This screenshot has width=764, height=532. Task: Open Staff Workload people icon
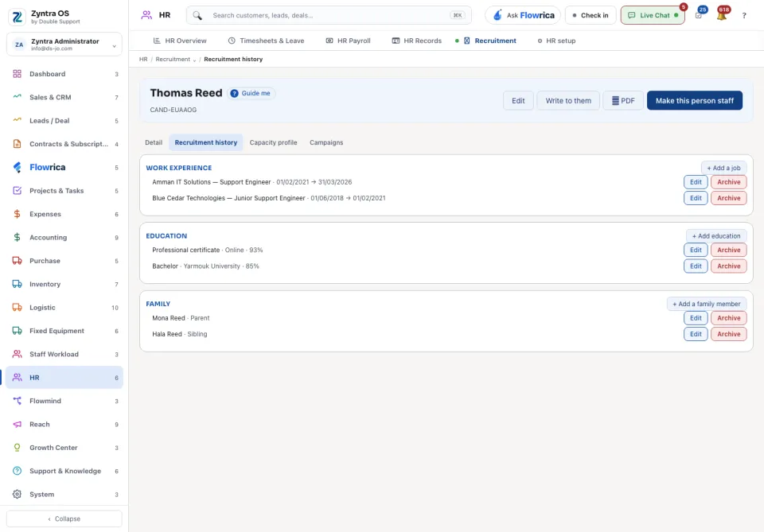pos(17,354)
